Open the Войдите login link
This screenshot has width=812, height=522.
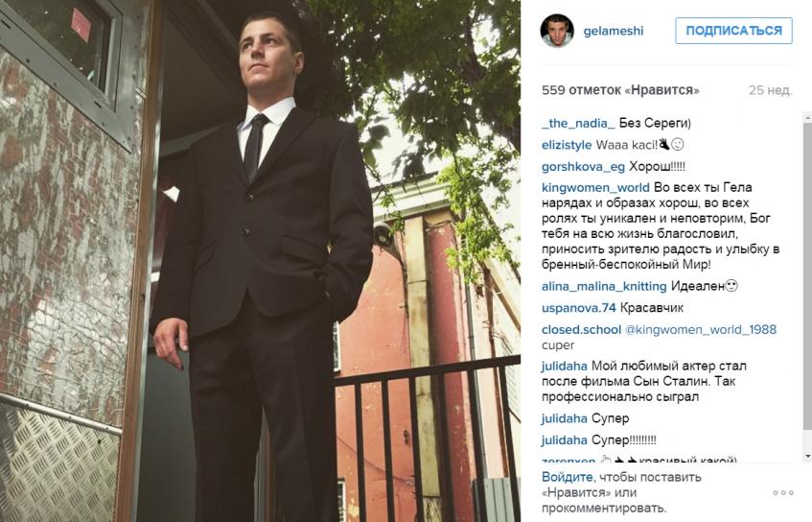click(x=567, y=477)
